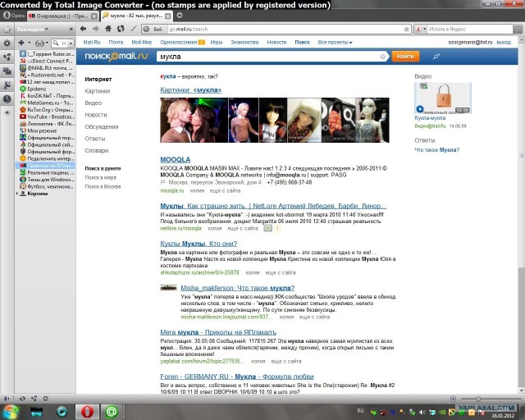The width and height of the screenshot is (525, 420).
Task: Open the Mail.Ru Agent taskbar icon
Action: pos(112,412)
